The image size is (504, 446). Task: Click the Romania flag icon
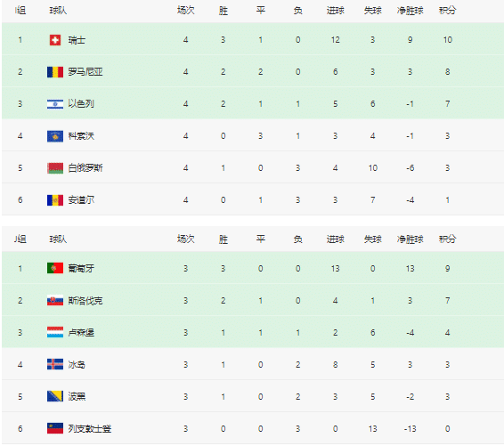55,72
